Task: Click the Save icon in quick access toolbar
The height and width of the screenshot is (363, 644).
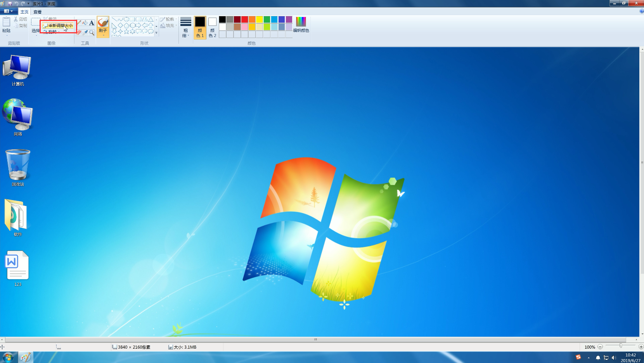Action: [10, 3]
